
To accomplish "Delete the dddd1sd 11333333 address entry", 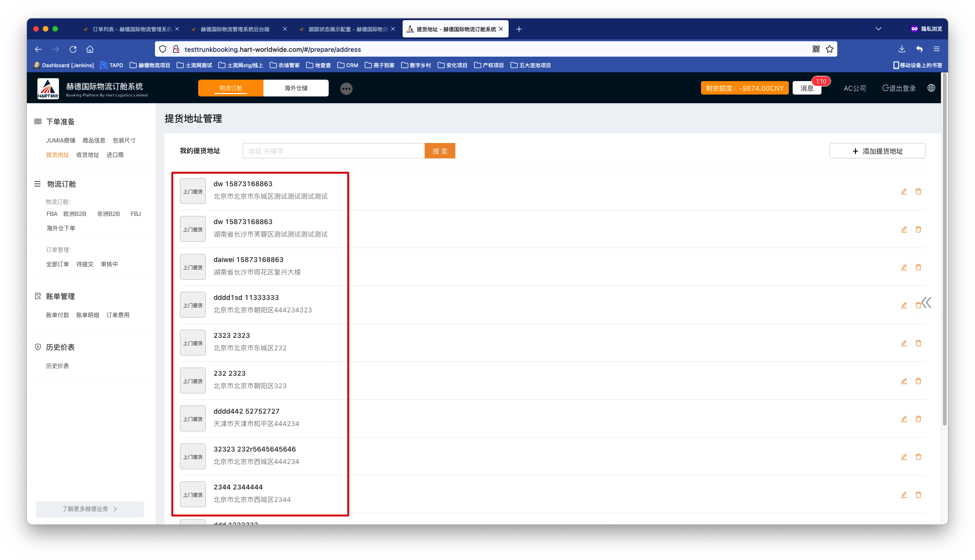I will 918,306.
